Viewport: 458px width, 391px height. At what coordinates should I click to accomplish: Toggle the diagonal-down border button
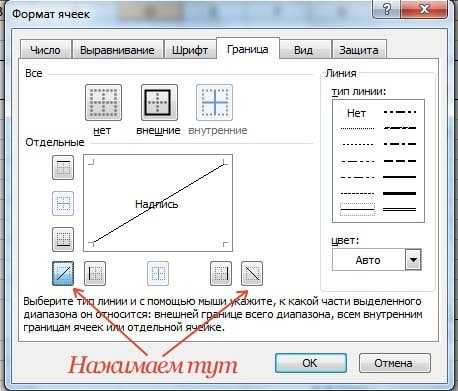coord(252,274)
